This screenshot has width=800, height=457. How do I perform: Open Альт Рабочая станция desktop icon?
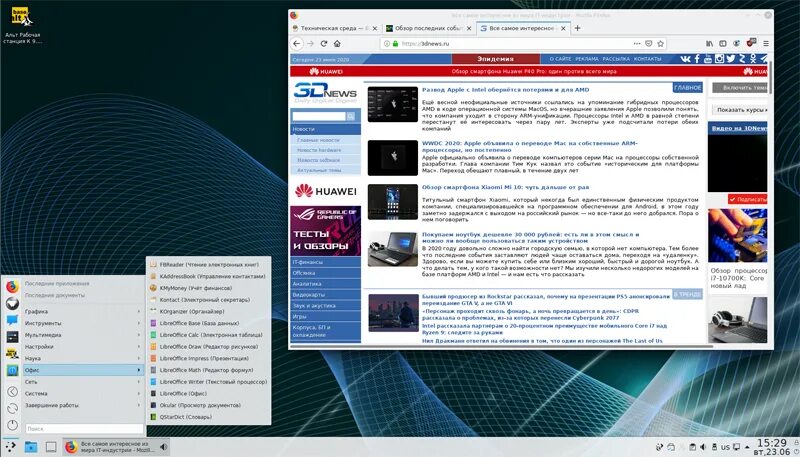click(x=22, y=25)
